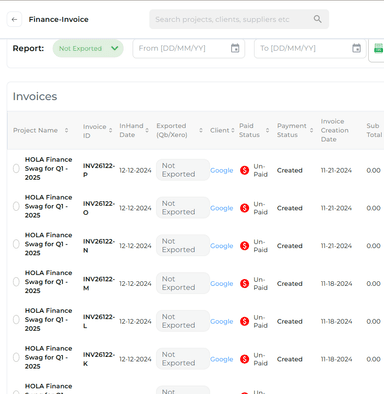This screenshot has width=384, height=394.
Task: Sort by Exported (Qb/Xero) column arrows
Action: pyautogui.click(x=201, y=130)
